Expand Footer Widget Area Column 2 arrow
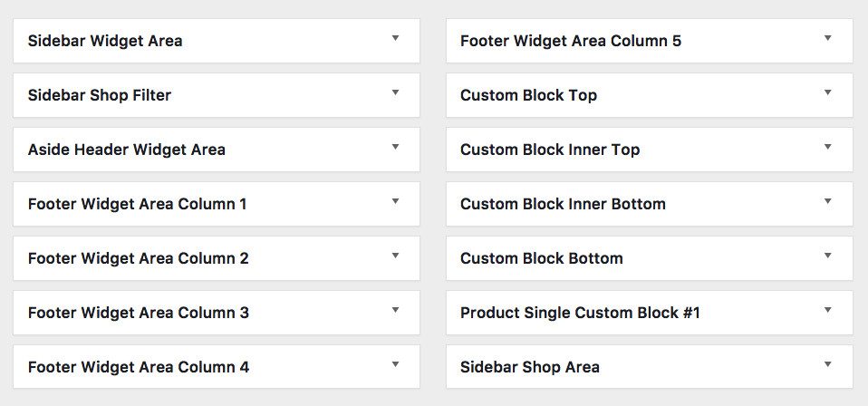Image resolution: width=868 pixels, height=406 pixels. click(395, 256)
